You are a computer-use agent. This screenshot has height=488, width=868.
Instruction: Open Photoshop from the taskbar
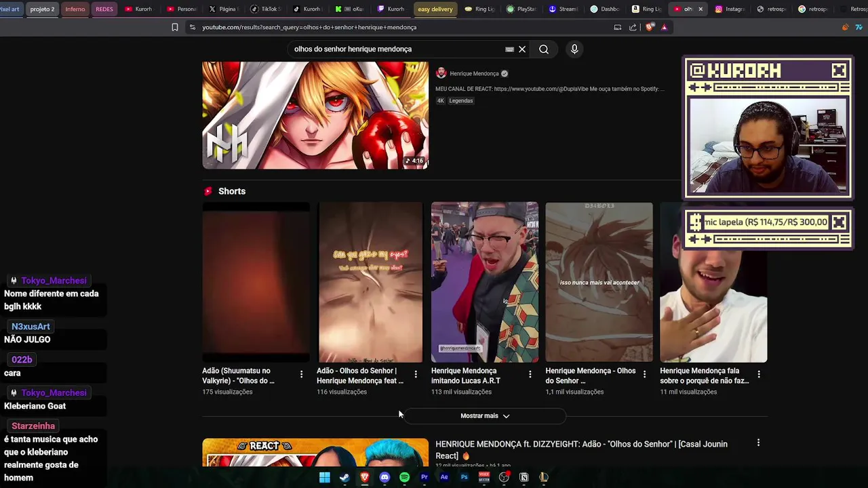[x=464, y=477]
